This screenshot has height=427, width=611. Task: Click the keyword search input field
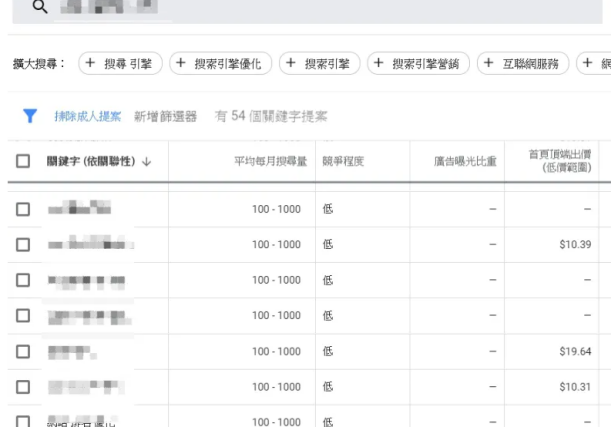[307, 10]
